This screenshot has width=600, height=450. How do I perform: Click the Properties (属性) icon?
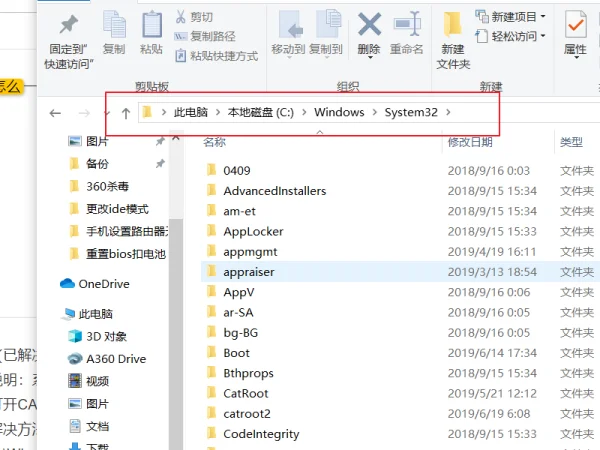[576, 24]
